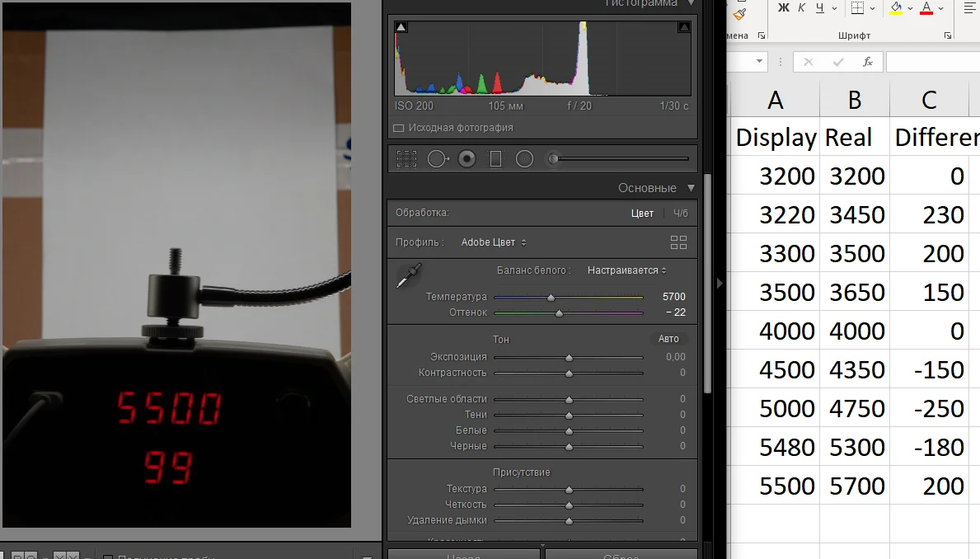Click the Тени slider
Viewport: 980px width, 559px height.
tap(569, 416)
